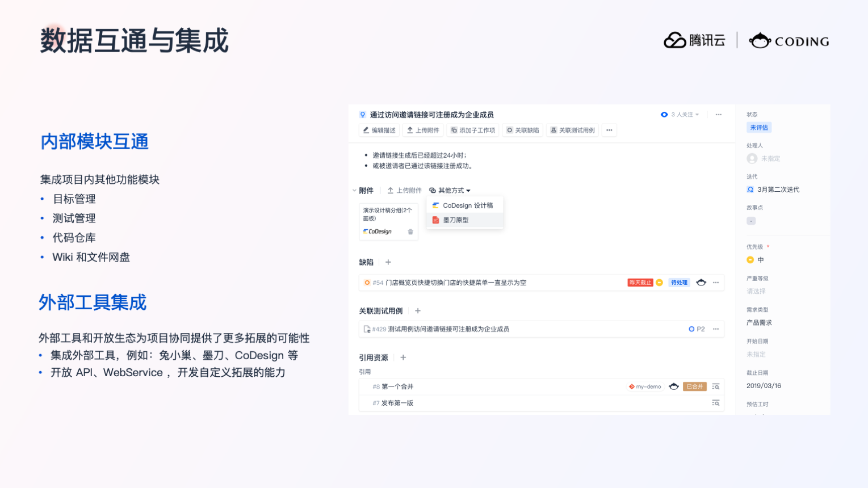868x488 pixels.
Task: Open the 其他方式 dropdown
Action: tap(450, 191)
